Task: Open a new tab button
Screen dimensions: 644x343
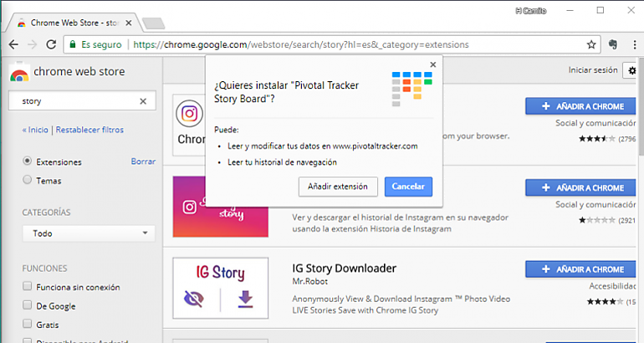Action: point(153,23)
